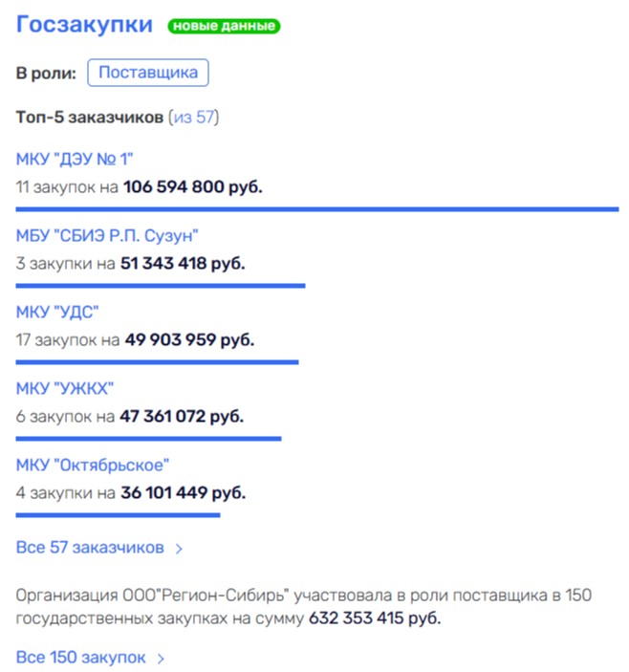Screen dimensions: 629x672
Task: Click the bar under МКУ "ДЭУ № 1"
Action: [x=317, y=209]
